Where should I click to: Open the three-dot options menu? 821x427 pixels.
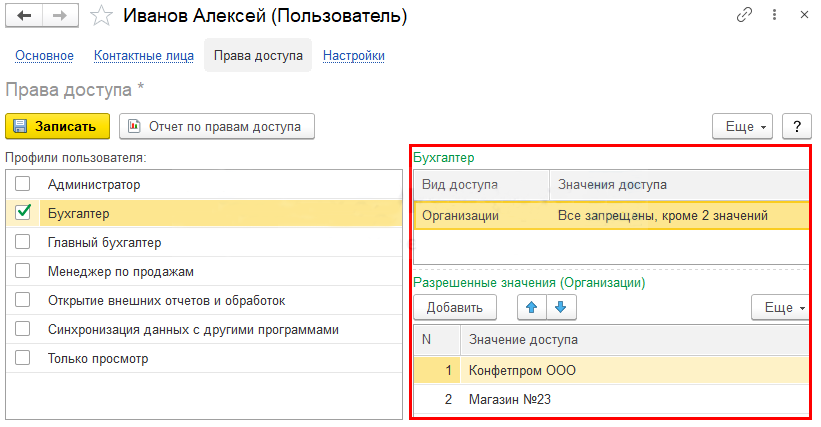pos(774,15)
